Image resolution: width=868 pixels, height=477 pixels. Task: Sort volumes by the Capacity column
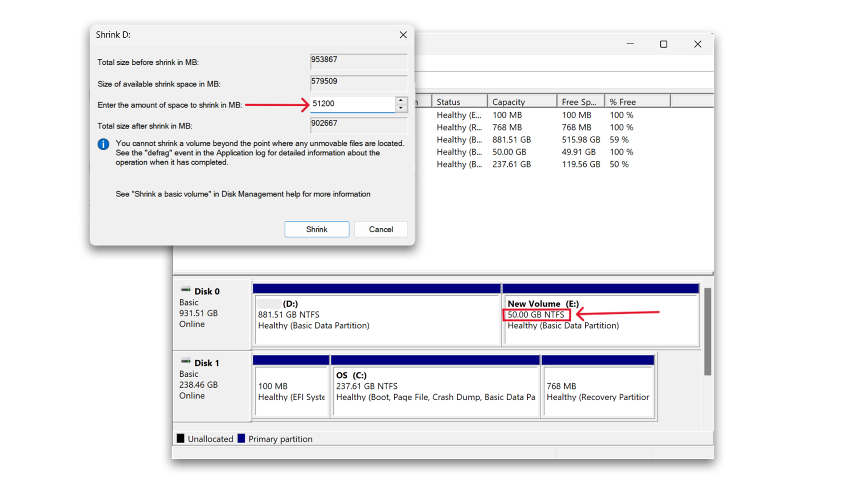click(508, 101)
